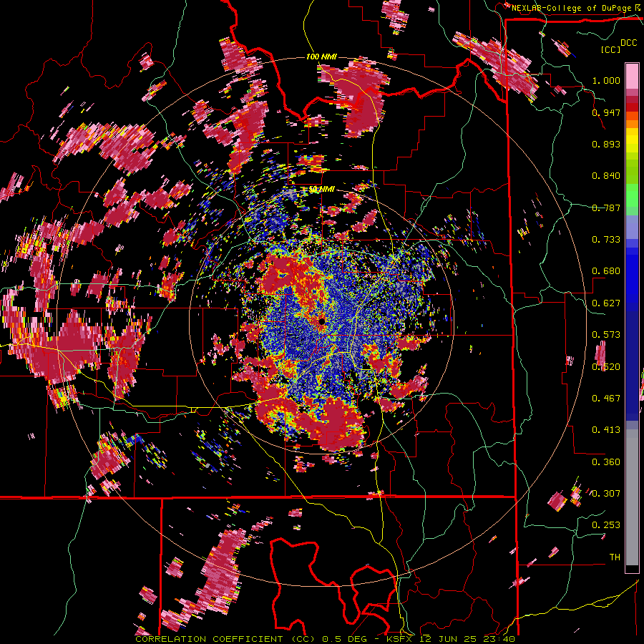Click the 0.573 scale value
644x644 pixels.
click(x=606, y=335)
